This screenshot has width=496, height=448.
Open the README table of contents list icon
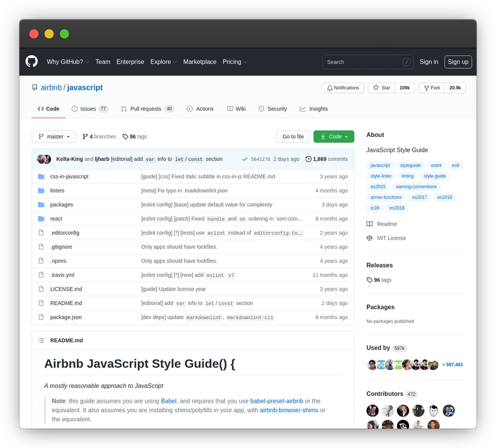coord(41,341)
